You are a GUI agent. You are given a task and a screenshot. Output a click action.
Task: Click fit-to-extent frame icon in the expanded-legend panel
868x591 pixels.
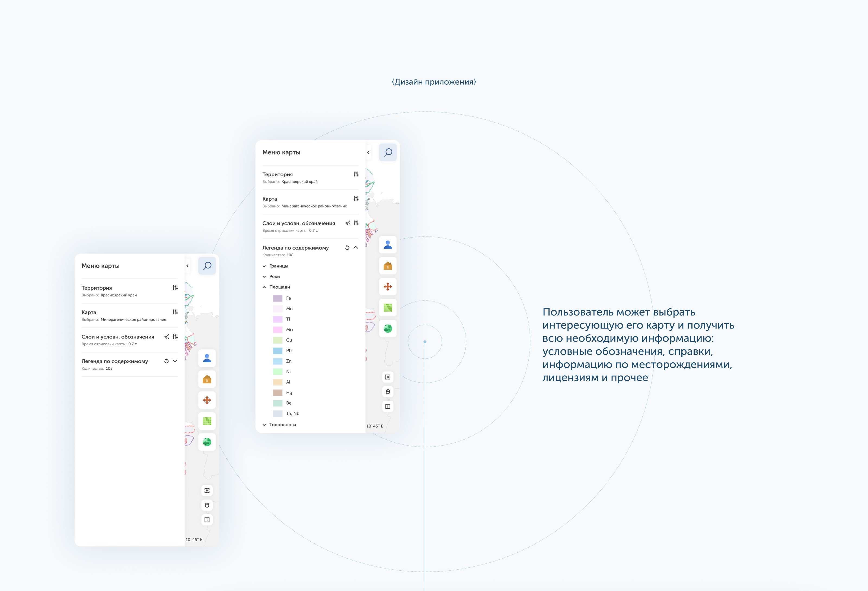click(388, 377)
